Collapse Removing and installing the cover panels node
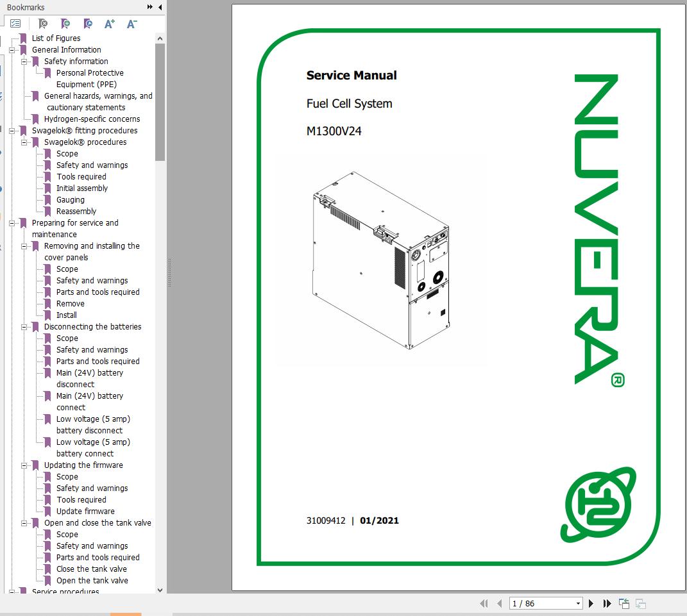The width and height of the screenshot is (687, 616). coord(24,247)
